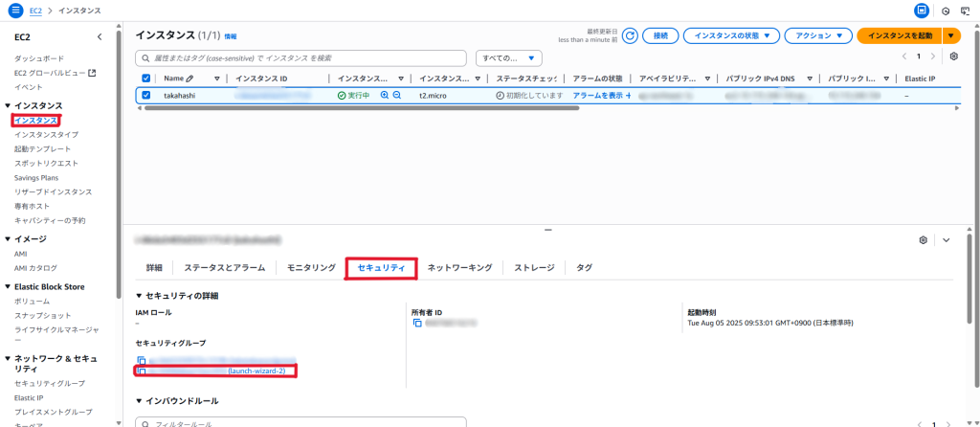This screenshot has width=980, height=427.
Task: Click the instances table horizontal scrollbar
Action: tap(361, 107)
